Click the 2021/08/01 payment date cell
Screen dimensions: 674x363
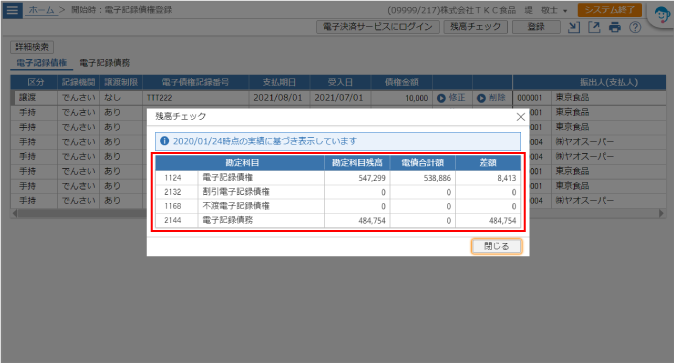[278, 98]
